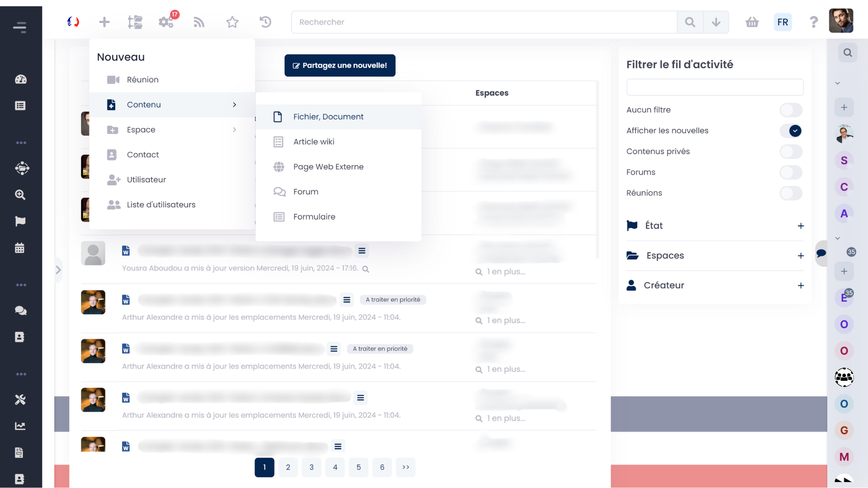Choose Article wiki menu entry
Screen dimensions: 868x488
click(314, 142)
